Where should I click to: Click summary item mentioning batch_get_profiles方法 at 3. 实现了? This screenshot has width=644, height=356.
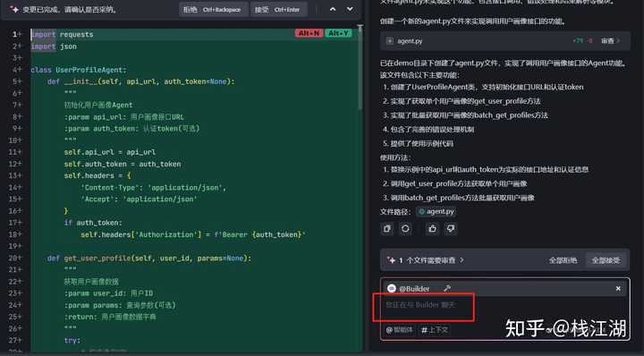tap(465, 115)
